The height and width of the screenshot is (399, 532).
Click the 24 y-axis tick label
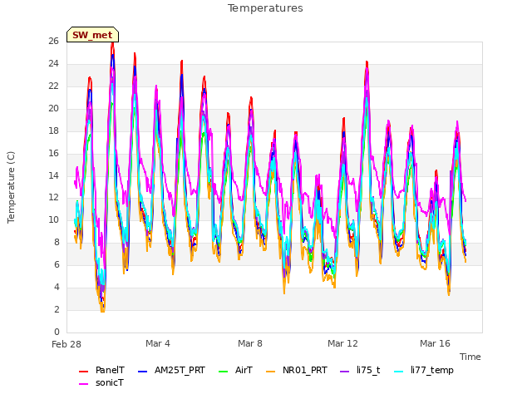point(53,64)
